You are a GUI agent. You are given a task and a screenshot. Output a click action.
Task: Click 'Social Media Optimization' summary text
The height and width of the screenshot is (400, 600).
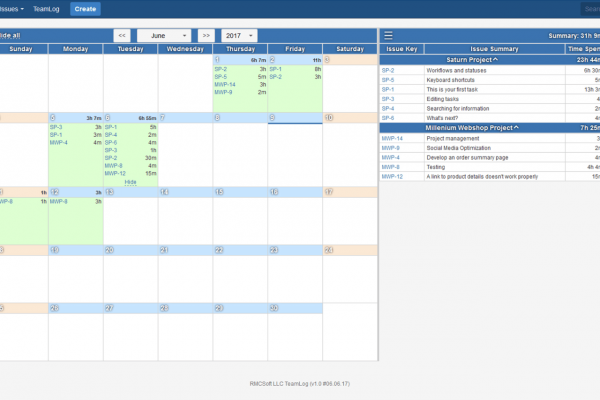coord(458,148)
